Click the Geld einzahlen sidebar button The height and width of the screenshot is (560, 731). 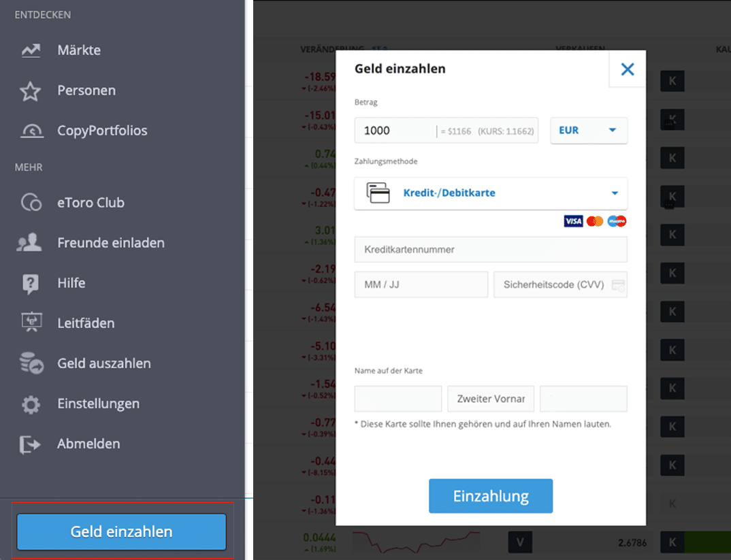pos(121,531)
